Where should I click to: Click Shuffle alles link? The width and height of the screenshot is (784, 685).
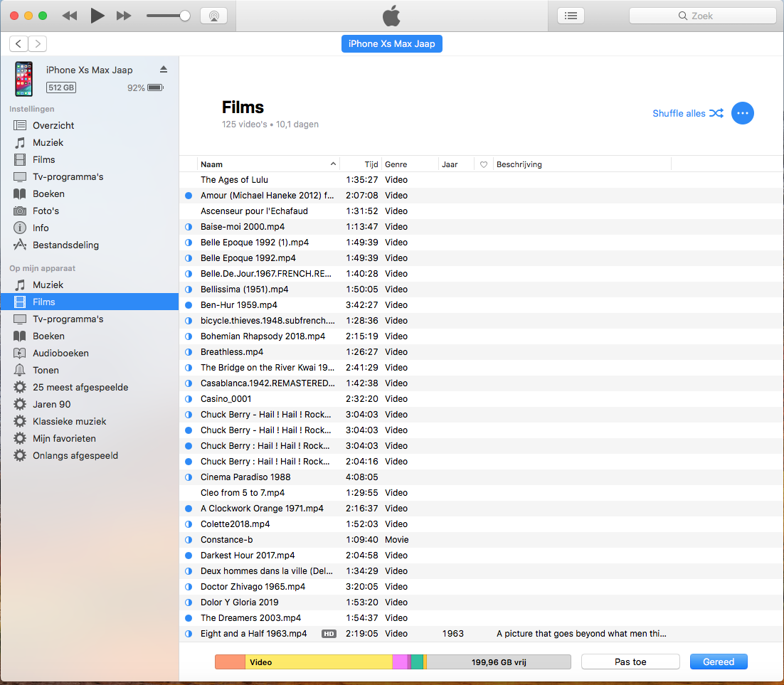click(x=687, y=114)
